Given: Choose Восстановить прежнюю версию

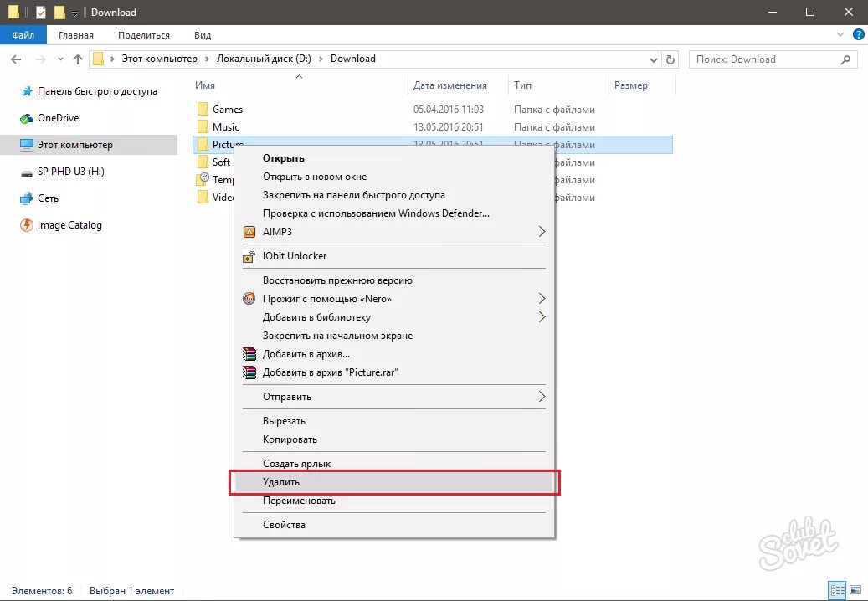Looking at the screenshot, I should click(394, 280).
